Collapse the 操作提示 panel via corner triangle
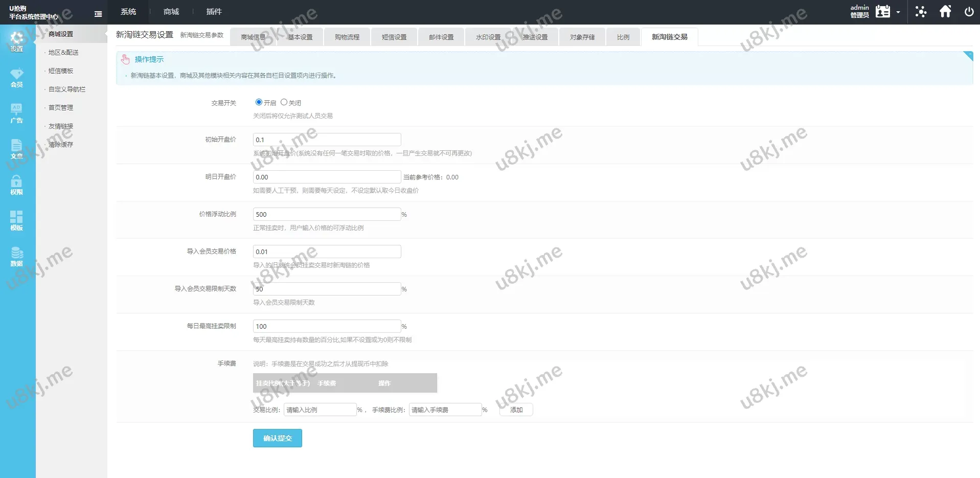 [x=968, y=56]
